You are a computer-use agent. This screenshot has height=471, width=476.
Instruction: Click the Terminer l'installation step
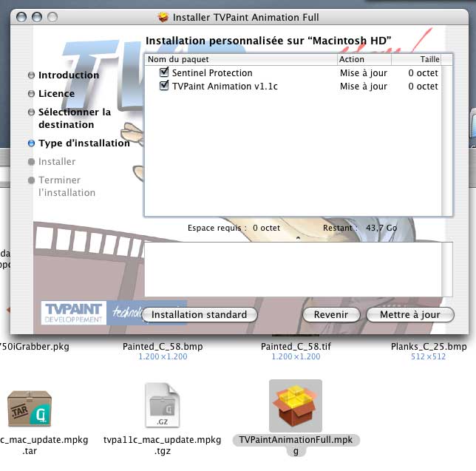pos(67,186)
